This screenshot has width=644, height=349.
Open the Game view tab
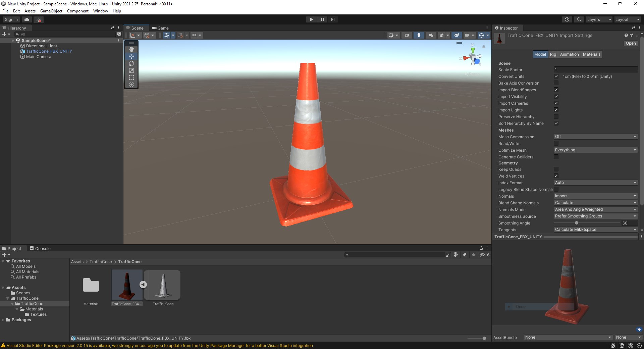[x=160, y=28]
